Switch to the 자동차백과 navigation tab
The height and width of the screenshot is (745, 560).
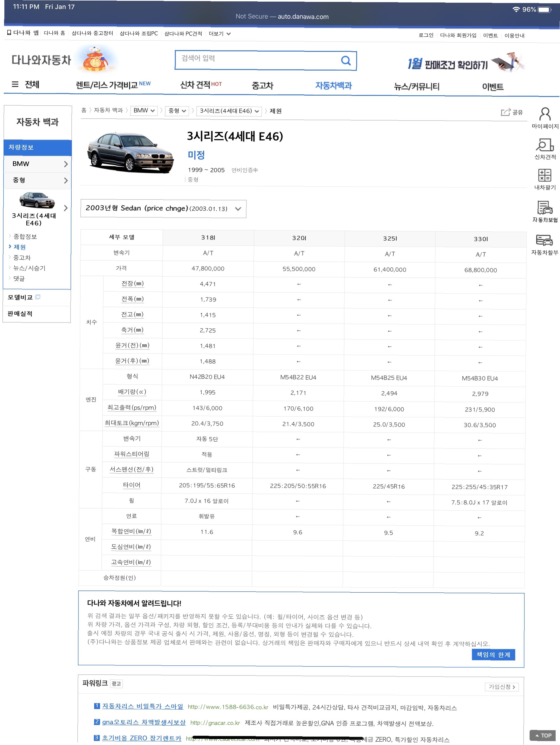coord(333,86)
